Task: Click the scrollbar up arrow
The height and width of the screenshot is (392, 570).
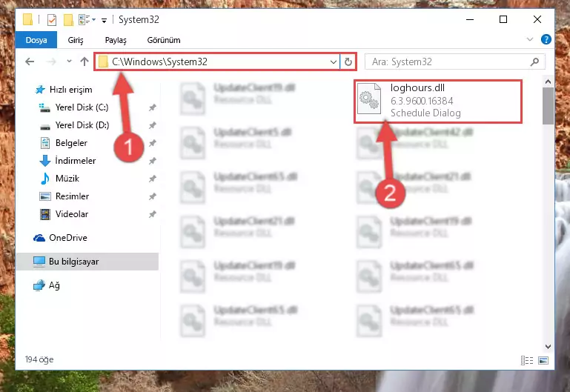Action: click(x=548, y=82)
